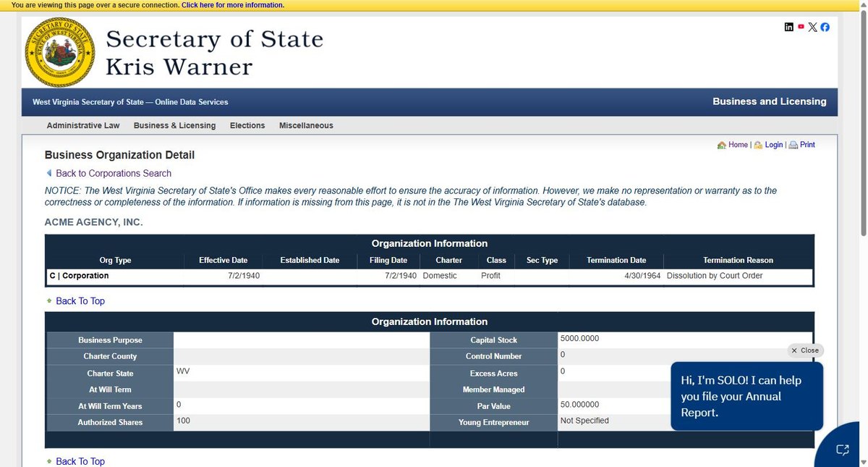Click the Business Organization Detail heading

pyautogui.click(x=119, y=155)
